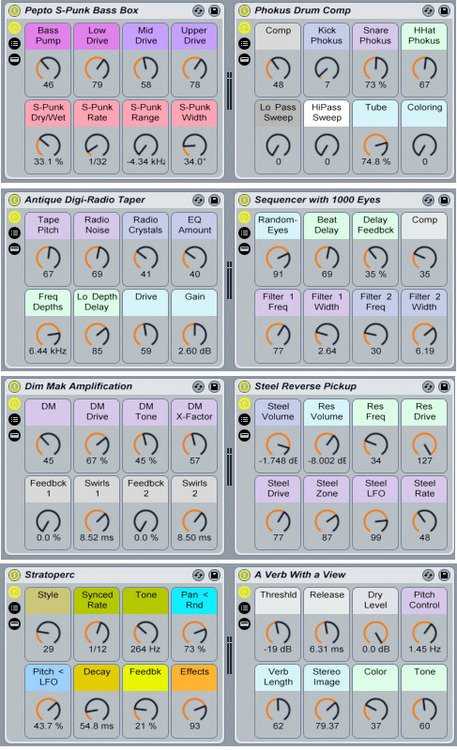Collapse the macro controls in Antique Digi-Radio Taper
Viewport: 457px width, 750px height.
coord(15,217)
